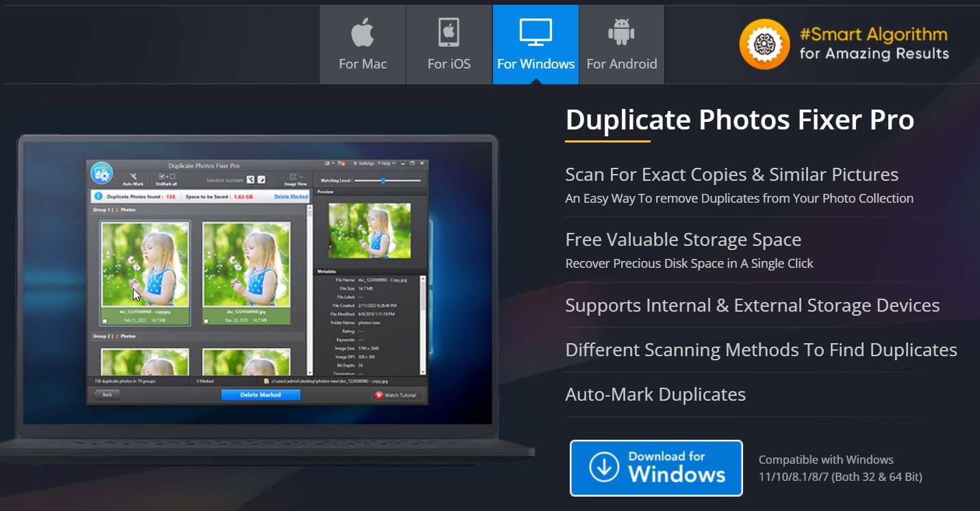Click the blue info icon beside Duplicate Photos found
980x511 pixels.
coord(99,196)
